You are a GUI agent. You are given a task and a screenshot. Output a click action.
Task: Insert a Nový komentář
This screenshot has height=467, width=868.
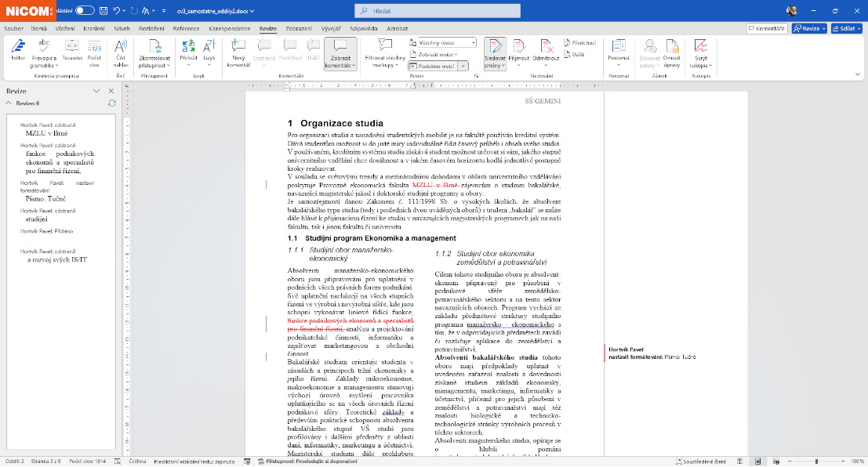238,53
